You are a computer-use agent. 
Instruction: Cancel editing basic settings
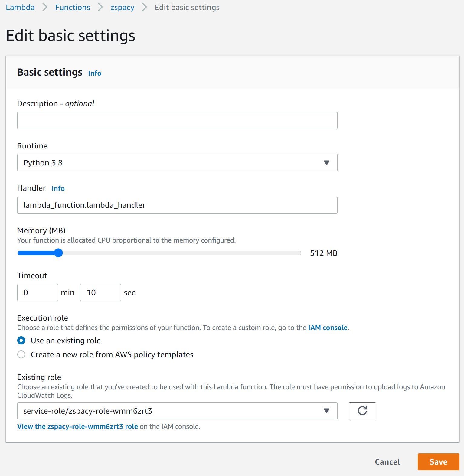click(387, 462)
